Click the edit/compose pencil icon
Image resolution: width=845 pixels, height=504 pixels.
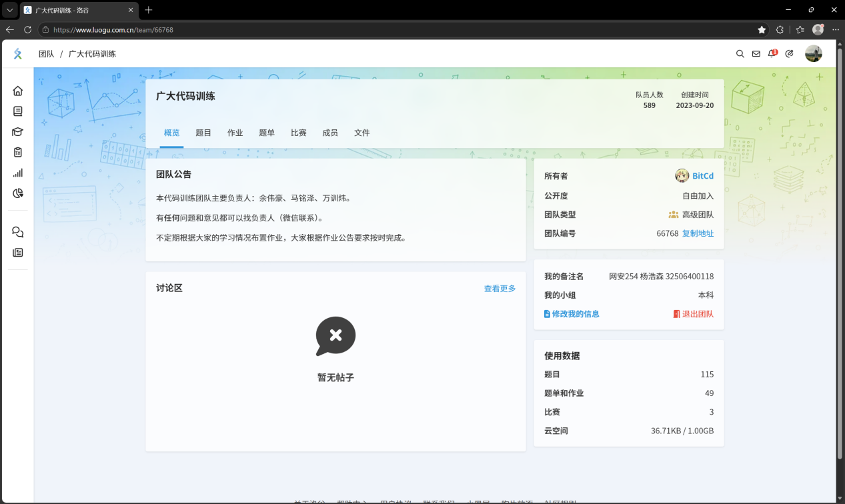(x=790, y=54)
